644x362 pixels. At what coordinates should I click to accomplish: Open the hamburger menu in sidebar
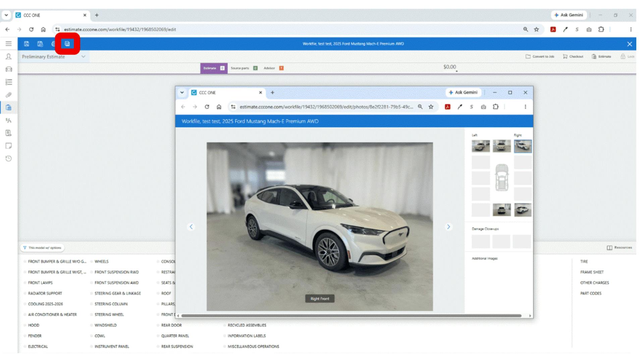(9, 44)
